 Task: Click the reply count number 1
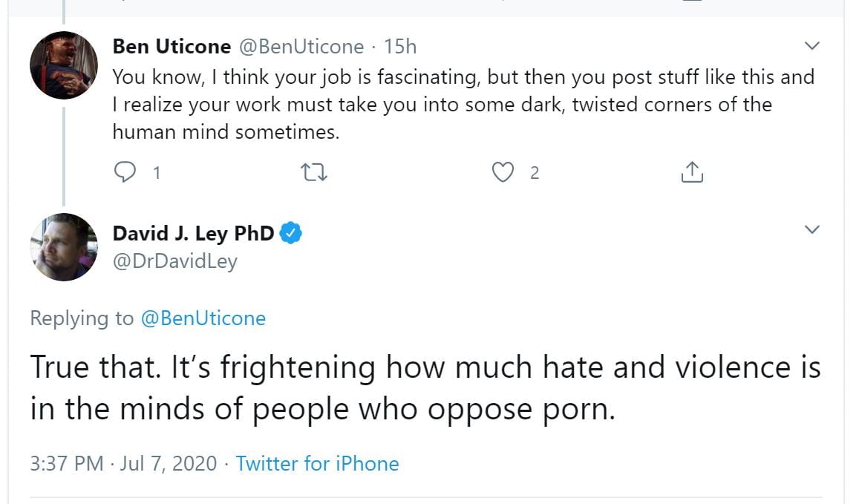[x=156, y=174]
